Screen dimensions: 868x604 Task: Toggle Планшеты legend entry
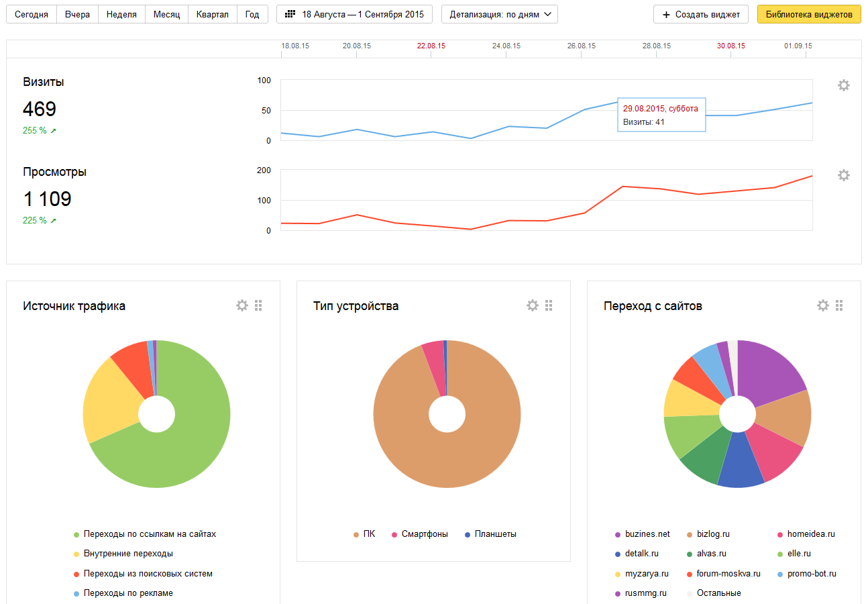[495, 534]
